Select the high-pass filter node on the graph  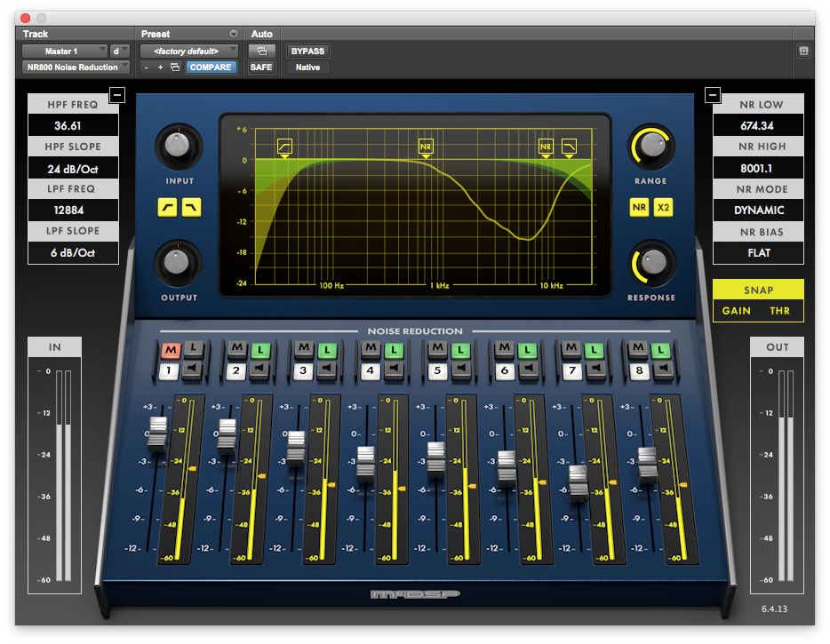click(284, 147)
